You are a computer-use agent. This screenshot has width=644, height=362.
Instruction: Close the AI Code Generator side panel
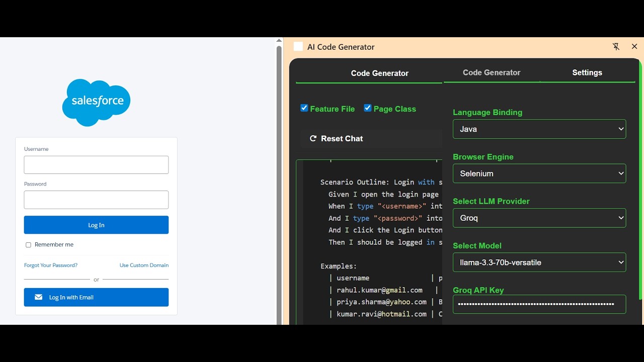[x=634, y=47]
